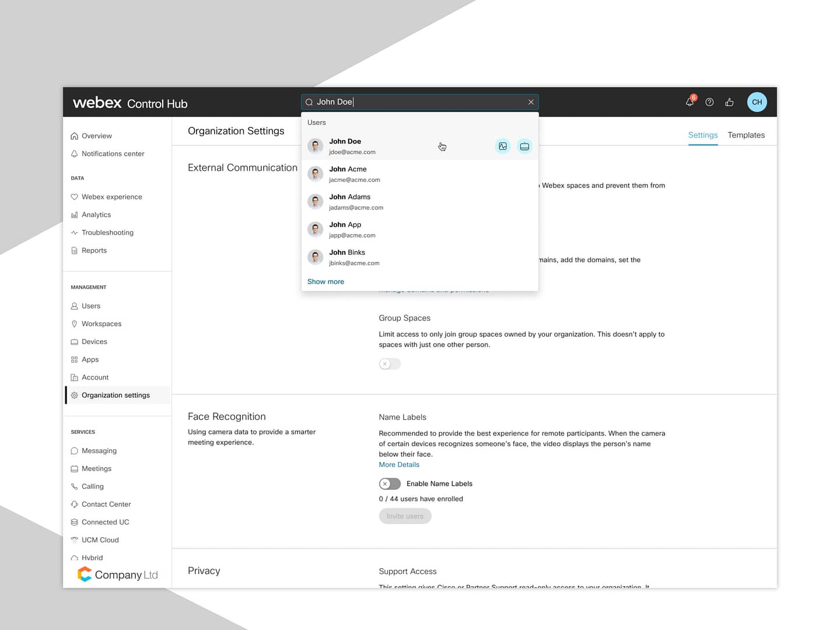
Task: Click in the John Doe search field
Action: (x=419, y=102)
